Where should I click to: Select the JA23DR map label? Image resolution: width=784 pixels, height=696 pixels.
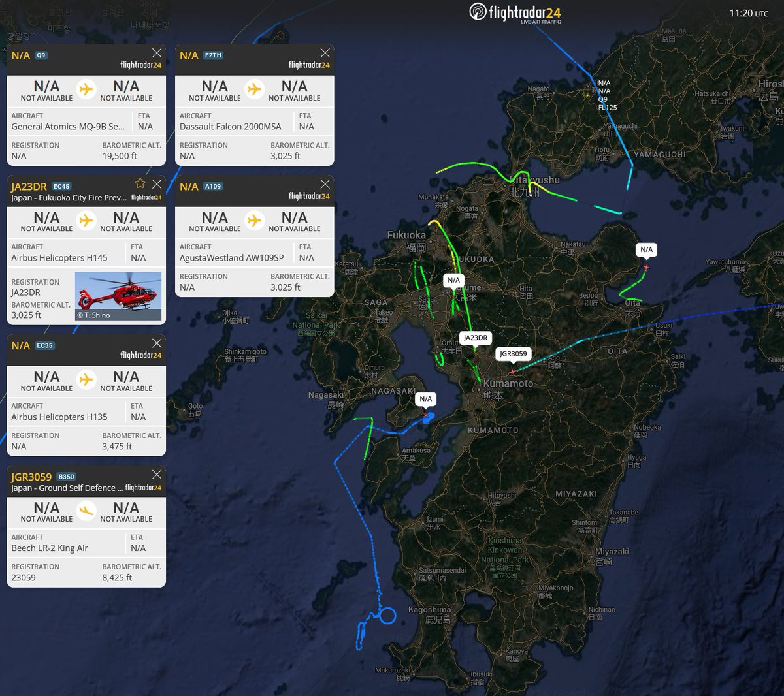(475, 338)
